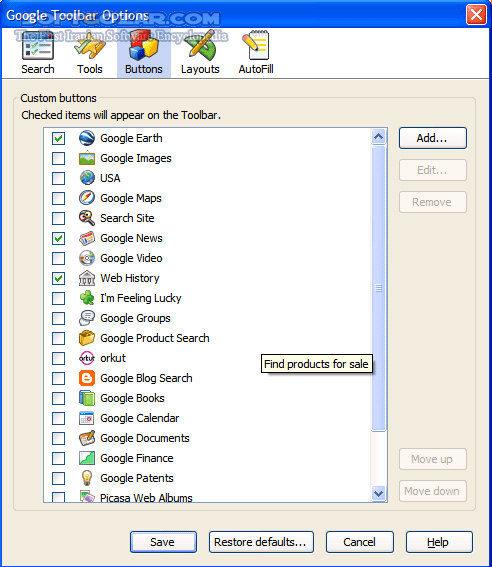
Task: Click the Google Images picture icon
Action: [x=87, y=158]
